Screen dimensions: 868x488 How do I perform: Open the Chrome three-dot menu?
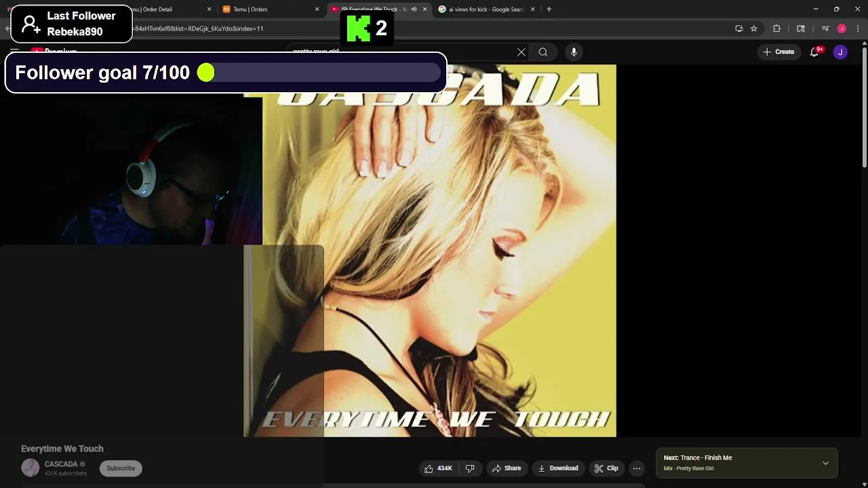[x=859, y=28]
